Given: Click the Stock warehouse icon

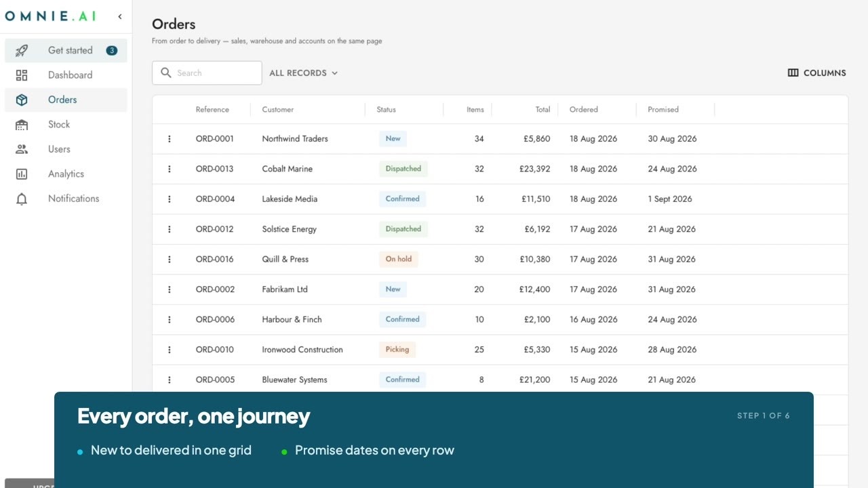Looking at the screenshot, I should [x=22, y=125].
